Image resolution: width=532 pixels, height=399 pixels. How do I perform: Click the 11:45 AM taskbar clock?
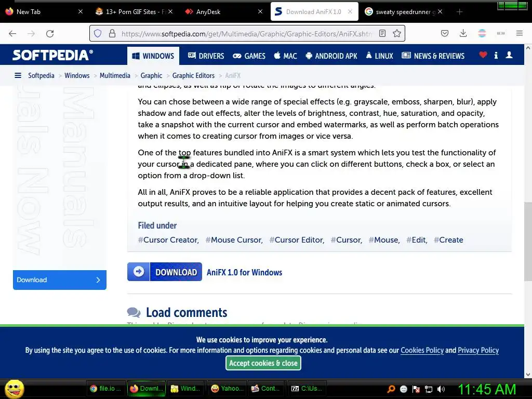pos(487,389)
